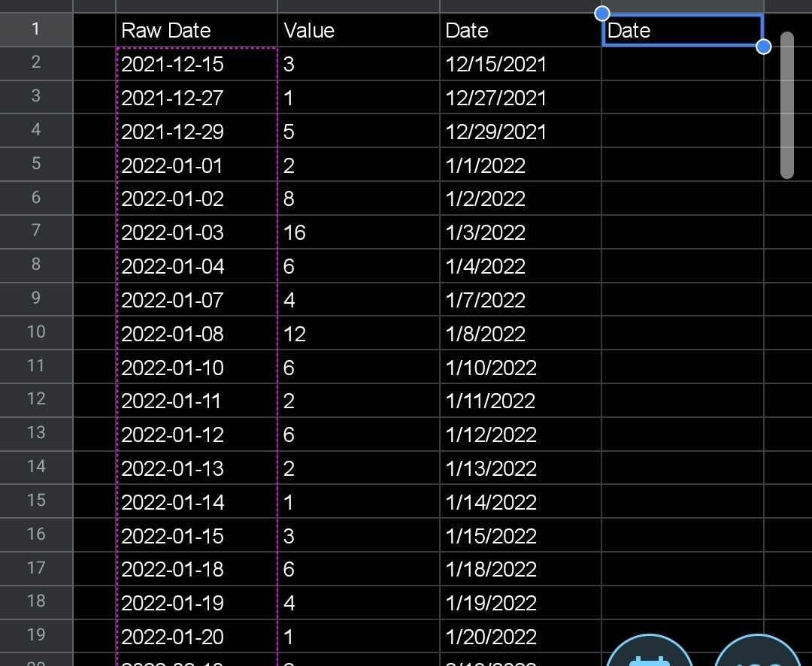812x666 pixels.
Task: Select cell '2022-01-20'
Action: click(197, 637)
